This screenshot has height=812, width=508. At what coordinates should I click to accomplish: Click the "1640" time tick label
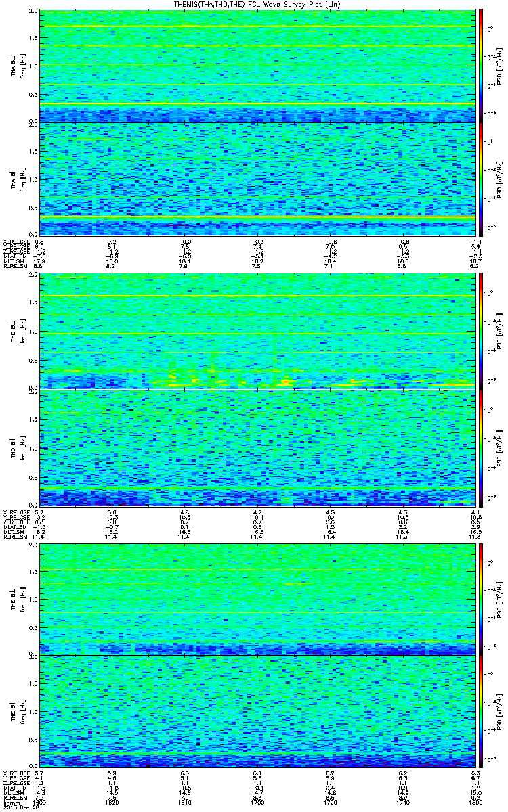(x=184, y=803)
